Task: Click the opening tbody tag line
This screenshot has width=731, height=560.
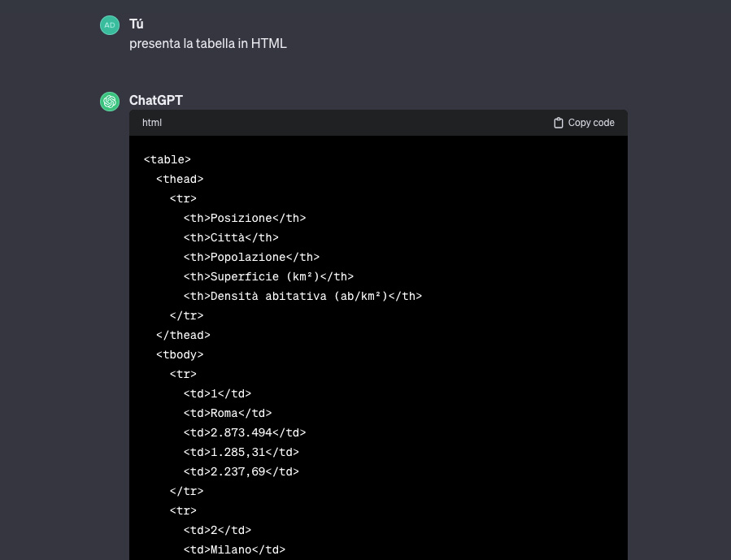Action: click(180, 355)
